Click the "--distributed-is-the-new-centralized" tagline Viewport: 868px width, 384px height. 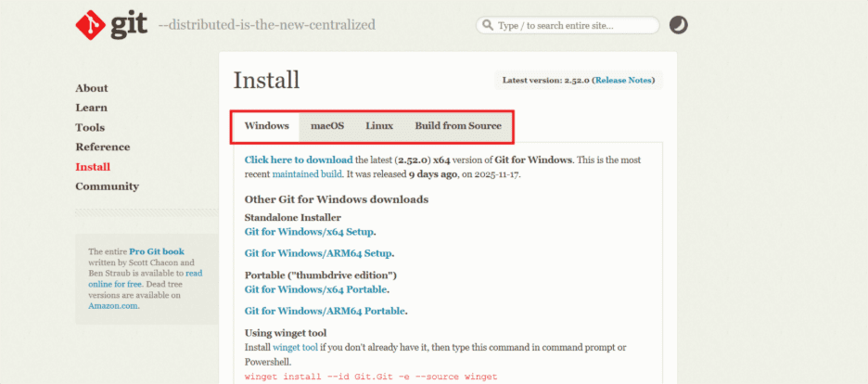(x=267, y=25)
